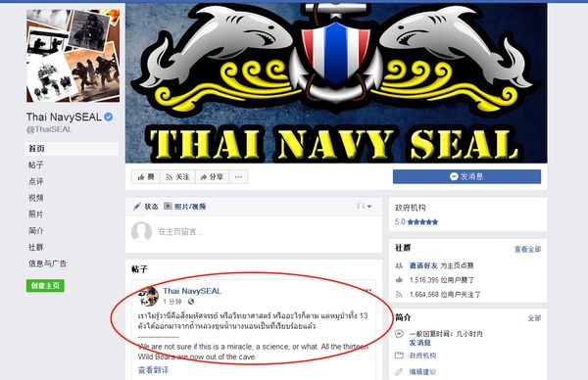588x380 pixels.
Task: Click the blue 发消息 send message button
Action: pos(466,176)
